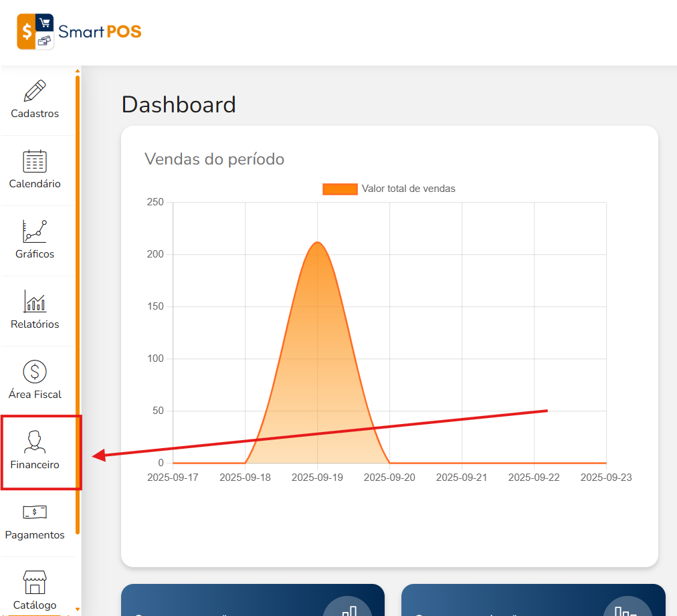Click the 250 y-axis value

[x=155, y=202]
